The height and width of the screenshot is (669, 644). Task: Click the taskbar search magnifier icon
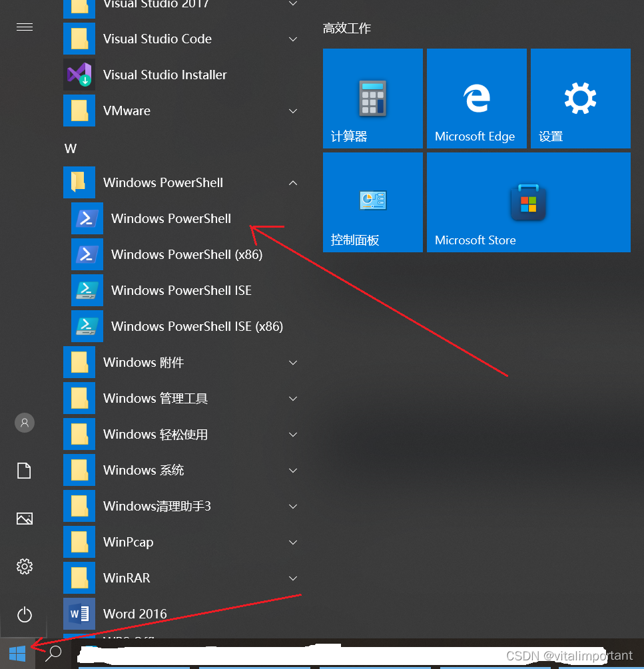point(54,653)
